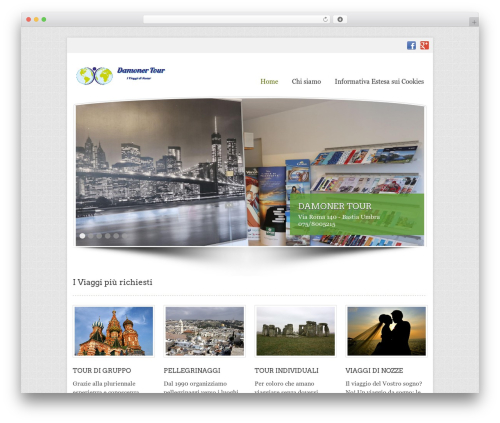Select the fourth slider pagination dot
Viewport: 500px width, 423px height.
pyautogui.click(x=107, y=236)
